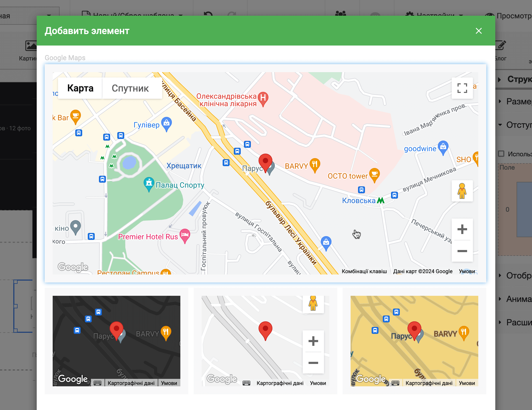Click the Палац Спорту landmark icon

(149, 184)
